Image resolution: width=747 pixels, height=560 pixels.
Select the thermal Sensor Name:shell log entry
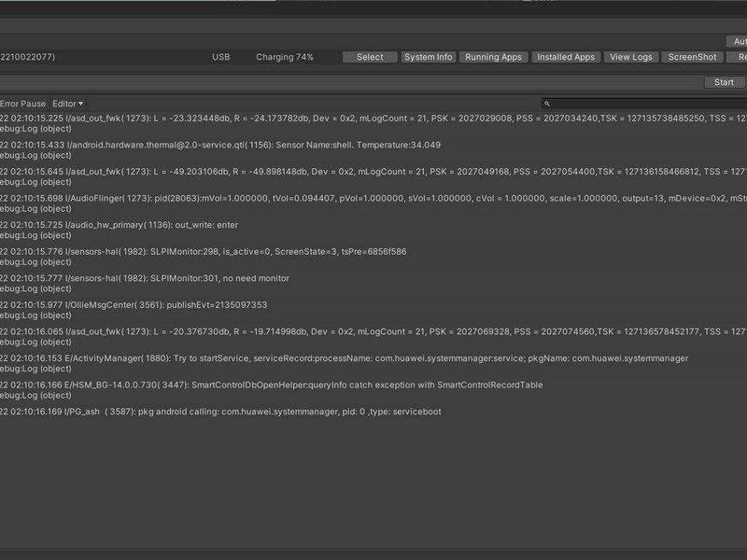coord(373,150)
